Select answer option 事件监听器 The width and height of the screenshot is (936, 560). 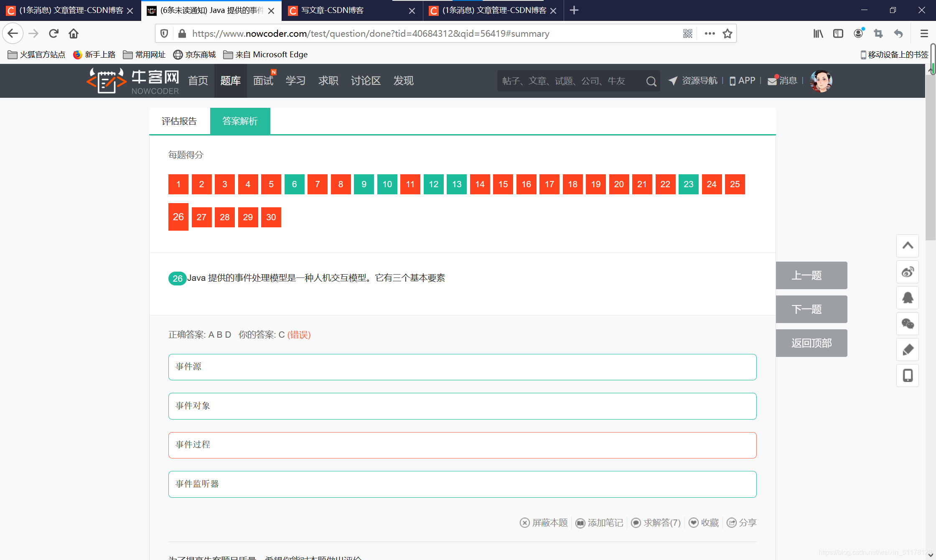click(x=463, y=484)
